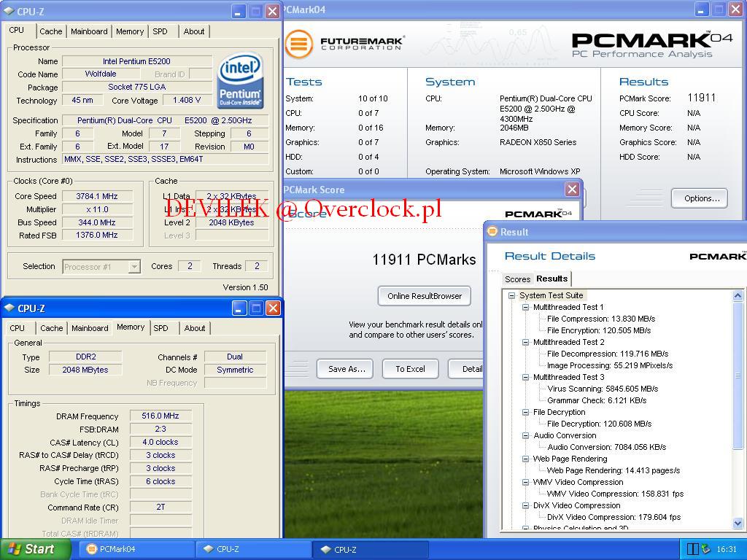Collapse the File Decryption node
Image resolution: width=747 pixels, height=560 pixels.
click(525, 413)
